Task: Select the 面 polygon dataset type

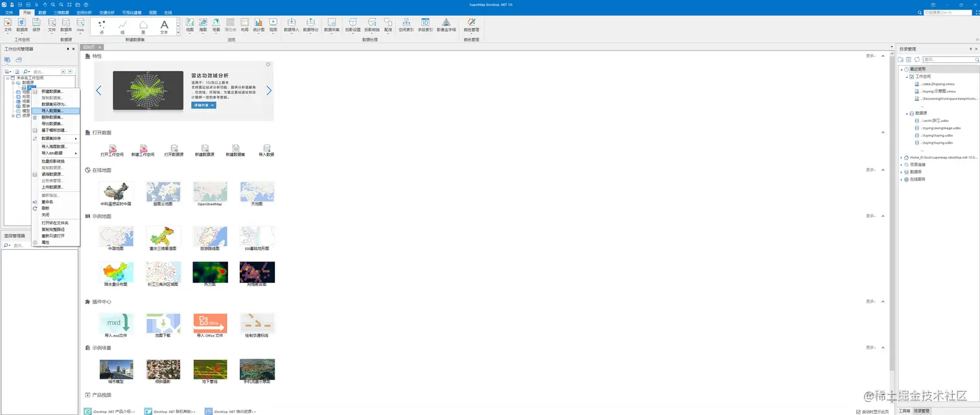Action: [x=143, y=27]
